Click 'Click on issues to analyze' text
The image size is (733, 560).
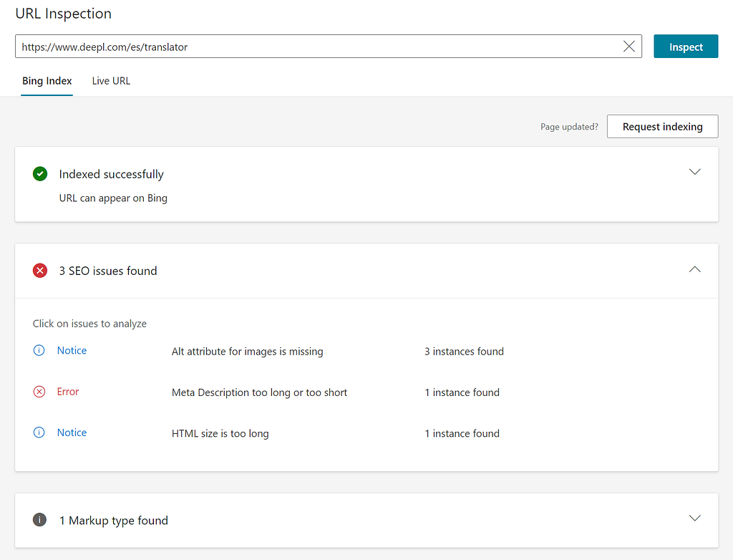pyautogui.click(x=89, y=324)
